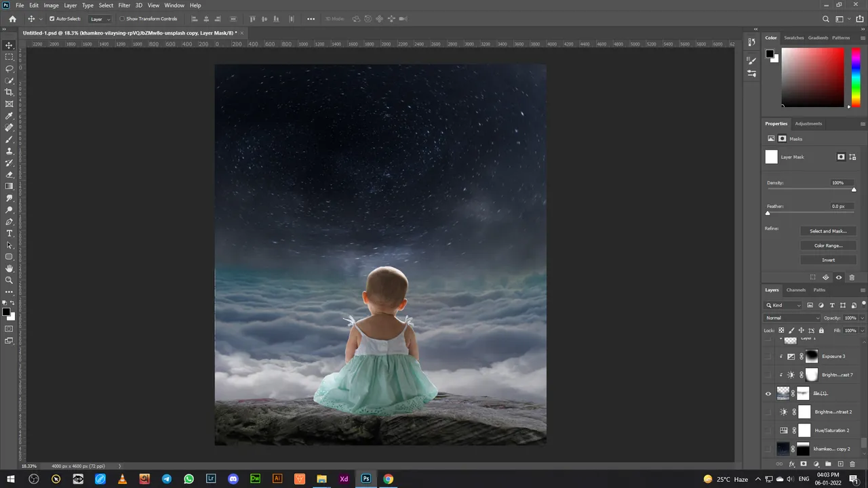Click the Feather slider handle
The width and height of the screenshot is (868, 488).
(x=768, y=213)
